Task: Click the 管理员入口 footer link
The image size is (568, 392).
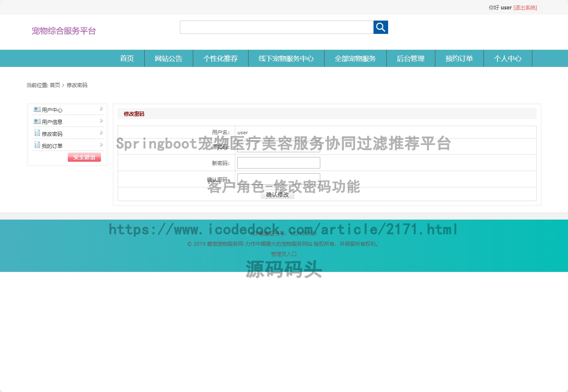Action: pos(284,254)
